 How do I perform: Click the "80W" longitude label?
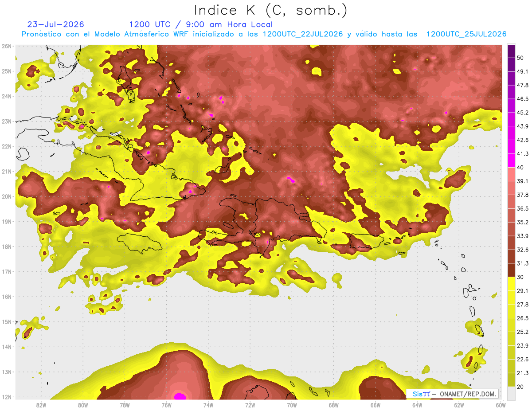click(x=82, y=405)
